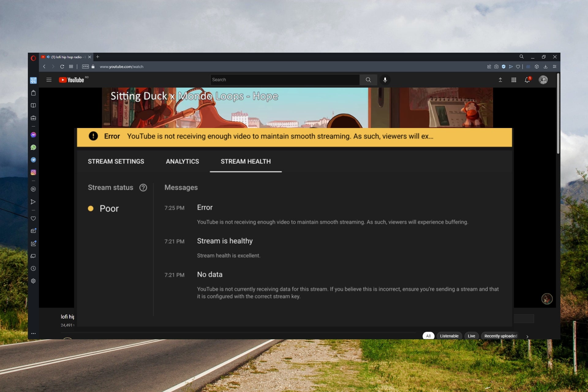Screen dimensions: 588x392
Task: Expand more filter chips with the chevron
Action: (527, 337)
